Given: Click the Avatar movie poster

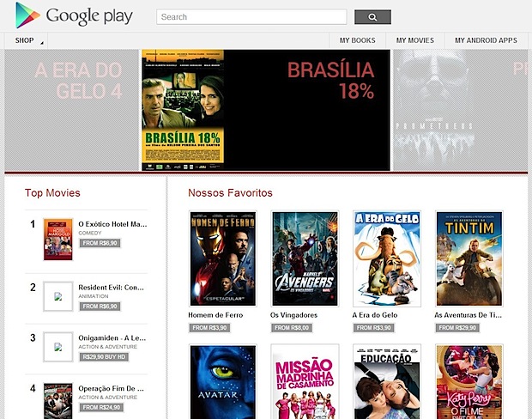Looking at the screenshot, I should coord(222,381).
